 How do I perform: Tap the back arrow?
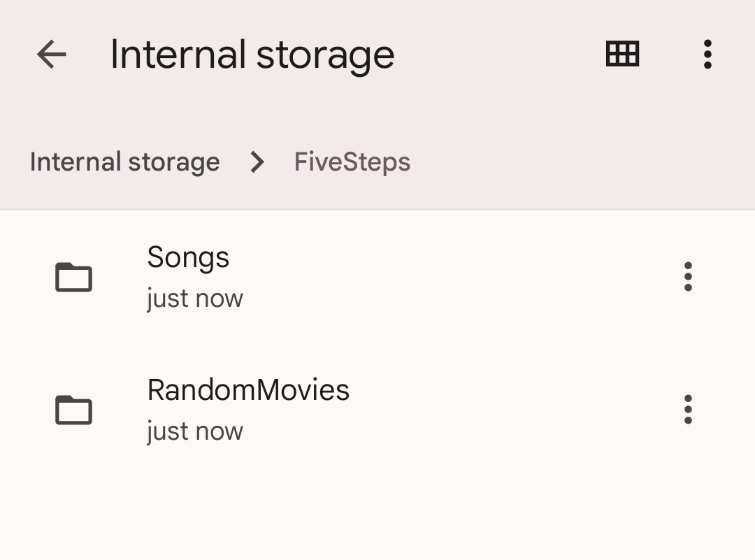[x=51, y=55]
